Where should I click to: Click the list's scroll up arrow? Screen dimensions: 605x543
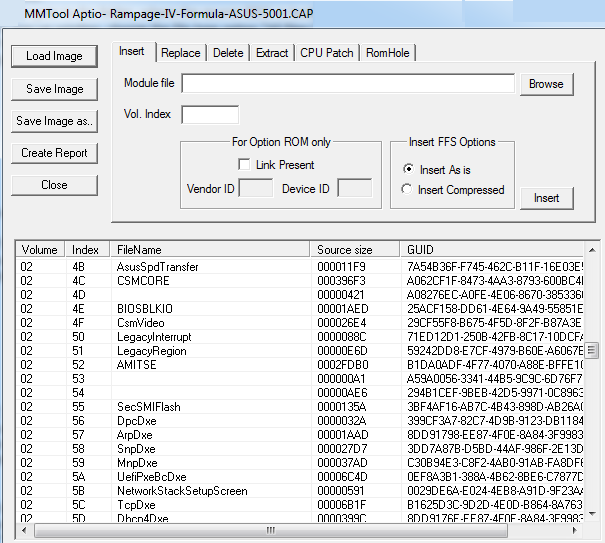click(x=592, y=250)
